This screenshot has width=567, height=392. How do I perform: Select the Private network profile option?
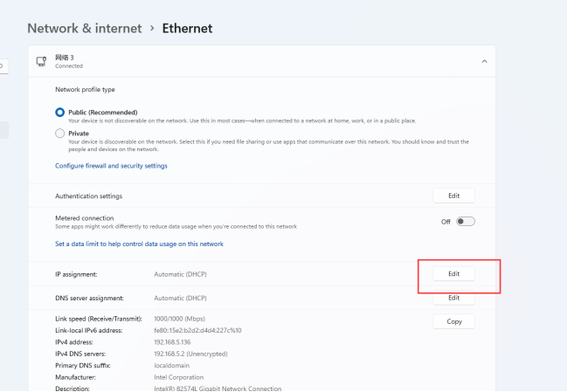(x=60, y=134)
